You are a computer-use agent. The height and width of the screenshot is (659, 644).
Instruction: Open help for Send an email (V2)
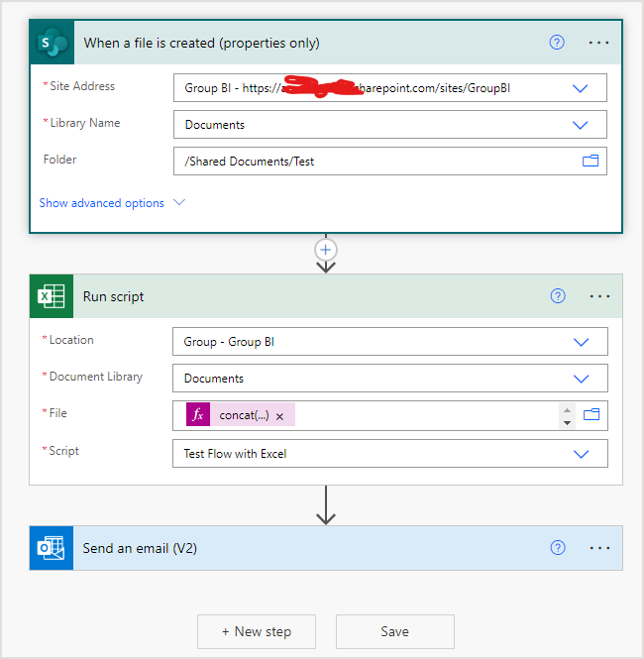[x=558, y=548]
